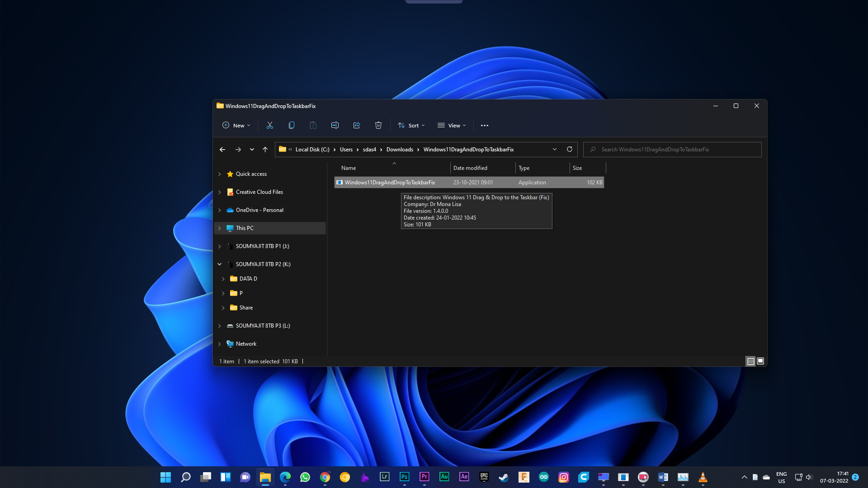Click search field in File Explorer
Screen dimensions: 868x488
[x=672, y=149]
